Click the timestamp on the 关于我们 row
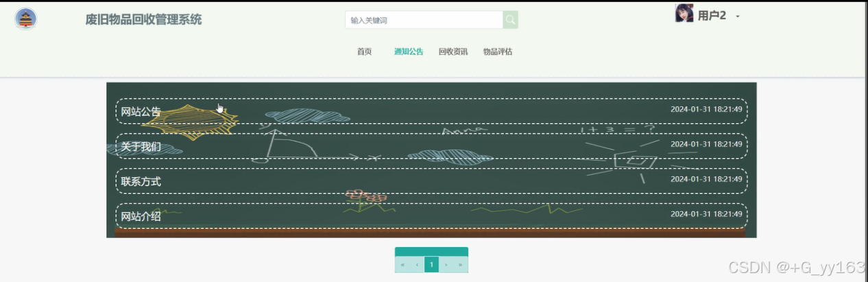The width and height of the screenshot is (868, 282). [x=706, y=144]
